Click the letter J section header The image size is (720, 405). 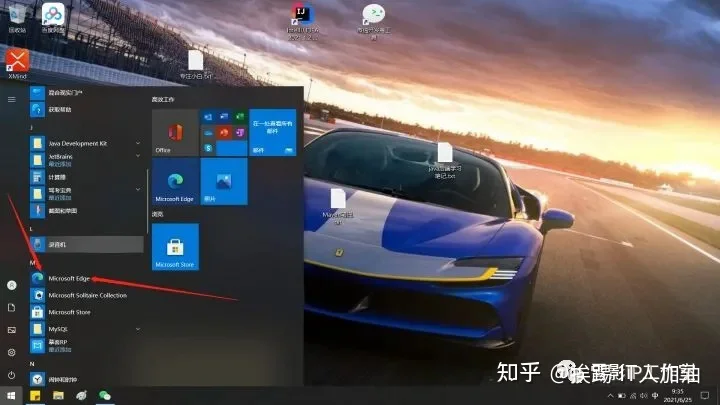point(32,127)
